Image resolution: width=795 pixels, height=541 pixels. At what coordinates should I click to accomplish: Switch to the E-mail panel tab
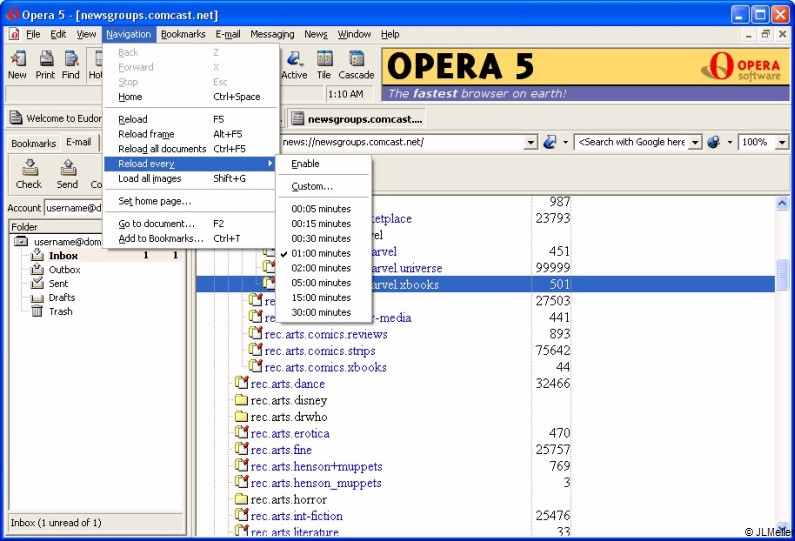click(x=79, y=142)
